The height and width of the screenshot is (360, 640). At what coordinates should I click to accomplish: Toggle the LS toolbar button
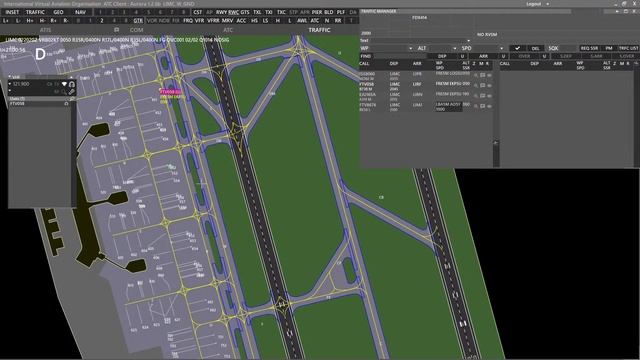(266, 20)
